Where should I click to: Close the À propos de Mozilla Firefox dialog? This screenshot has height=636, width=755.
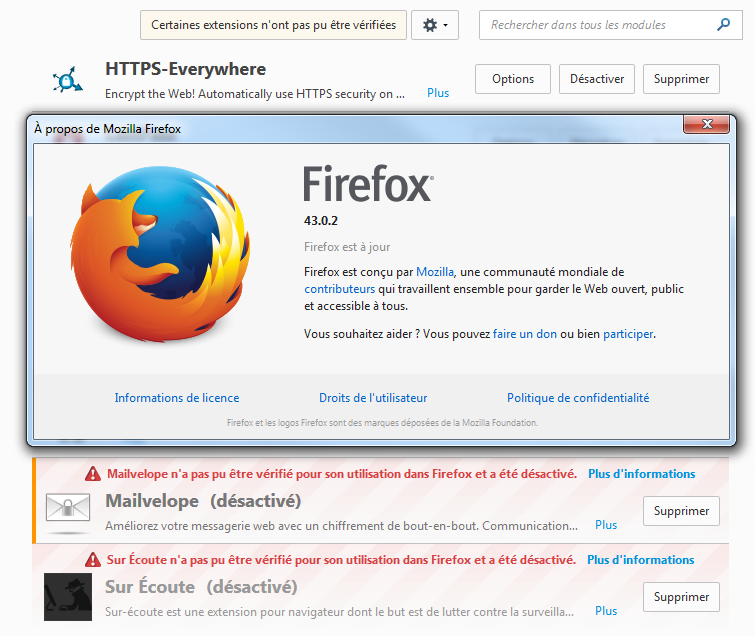[706, 124]
